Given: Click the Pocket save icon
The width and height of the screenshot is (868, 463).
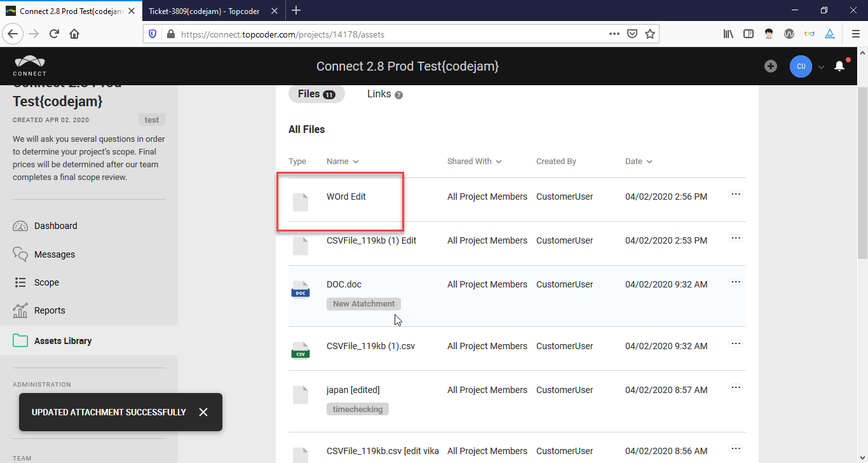Looking at the screenshot, I should [632, 34].
